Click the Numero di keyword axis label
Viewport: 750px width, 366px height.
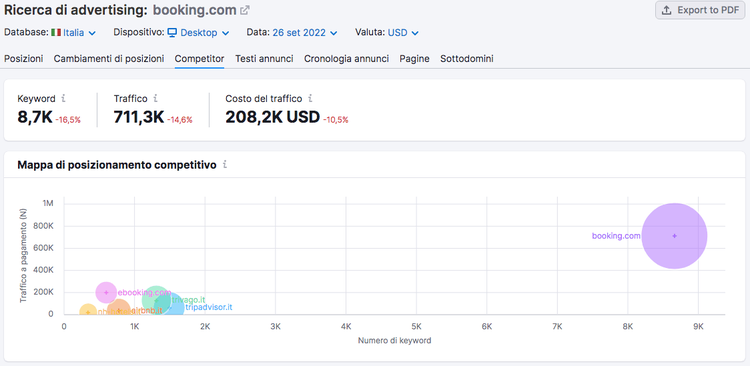point(395,341)
